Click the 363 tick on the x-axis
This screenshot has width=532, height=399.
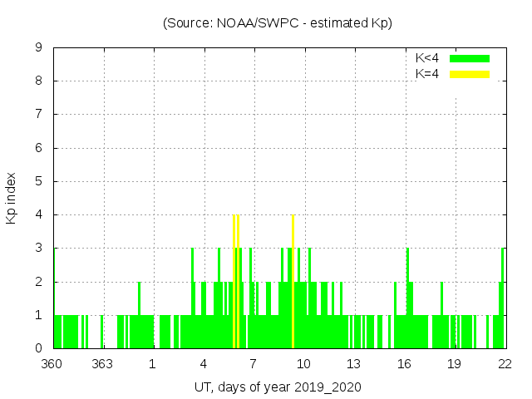point(103,364)
